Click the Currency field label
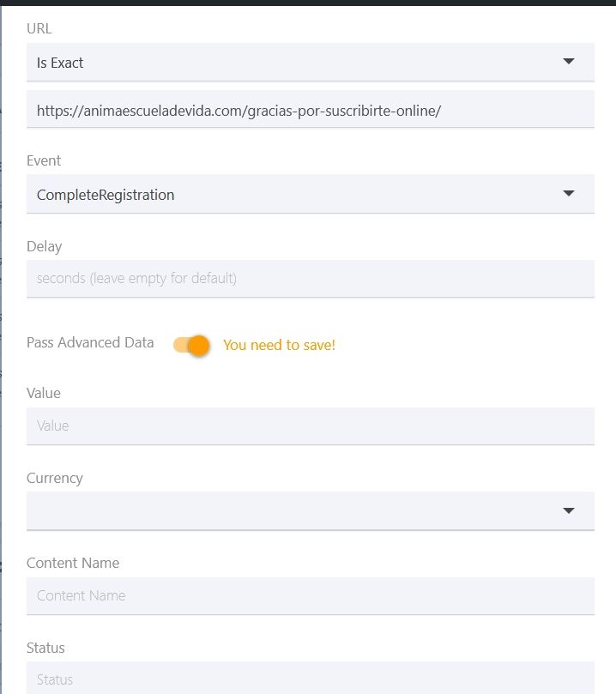 pyautogui.click(x=55, y=478)
